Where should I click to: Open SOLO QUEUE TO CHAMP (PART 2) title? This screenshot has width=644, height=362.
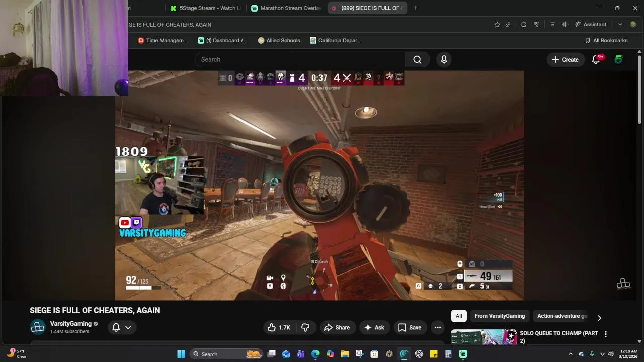[x=559, y=337]
